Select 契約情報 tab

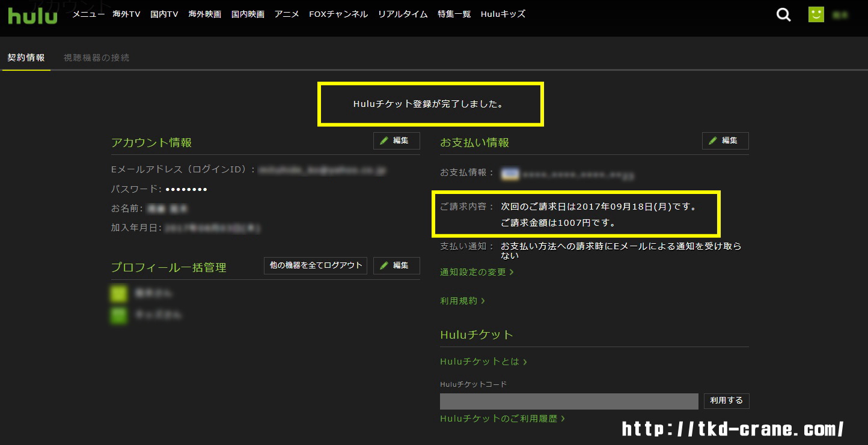point(26,58)
